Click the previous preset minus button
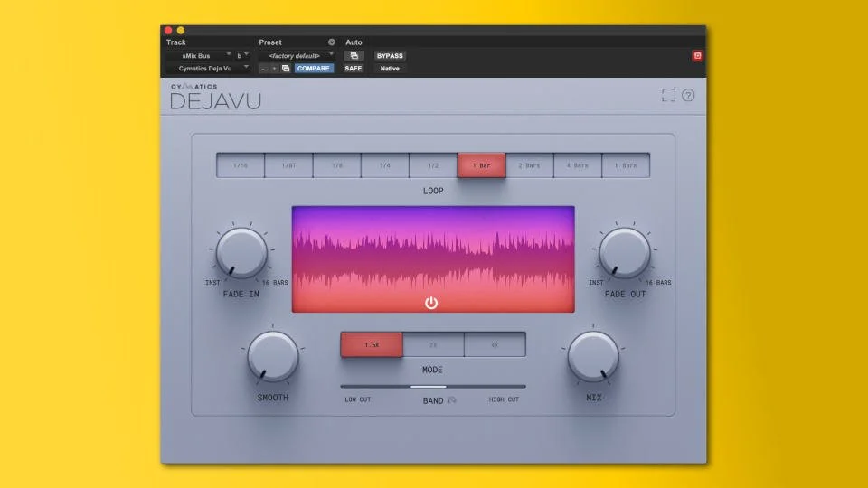This screenshot has height=488, width=868. coord(263,69)
